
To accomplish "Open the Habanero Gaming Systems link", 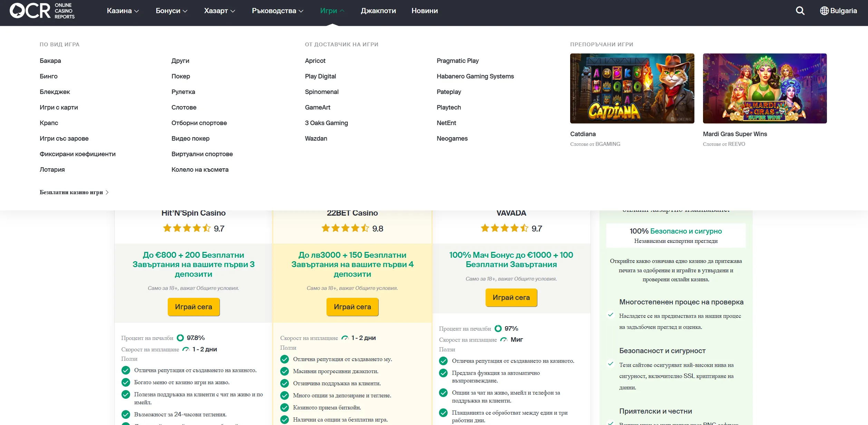I will tap(475, 76).
